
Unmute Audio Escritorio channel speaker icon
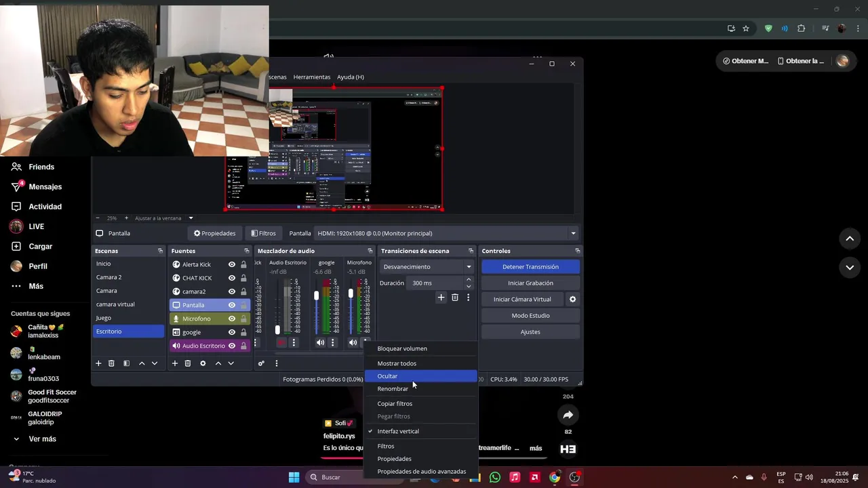[x=281, y=343]
